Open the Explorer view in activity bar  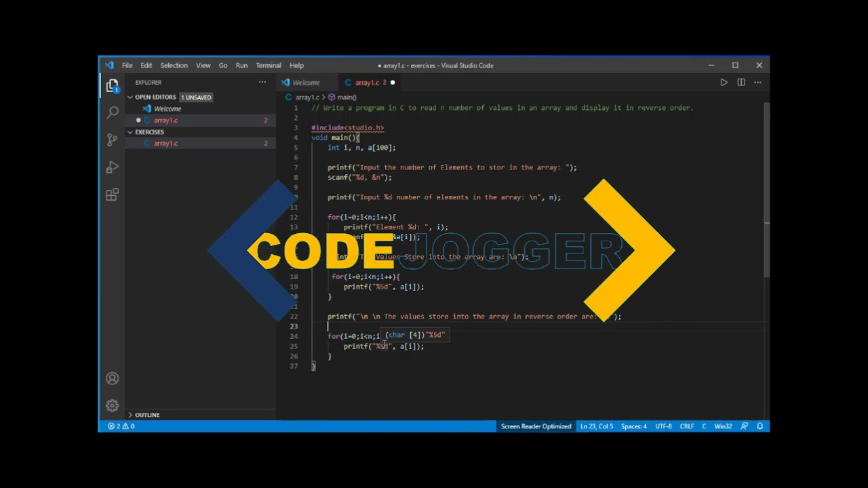pos(113,85)
